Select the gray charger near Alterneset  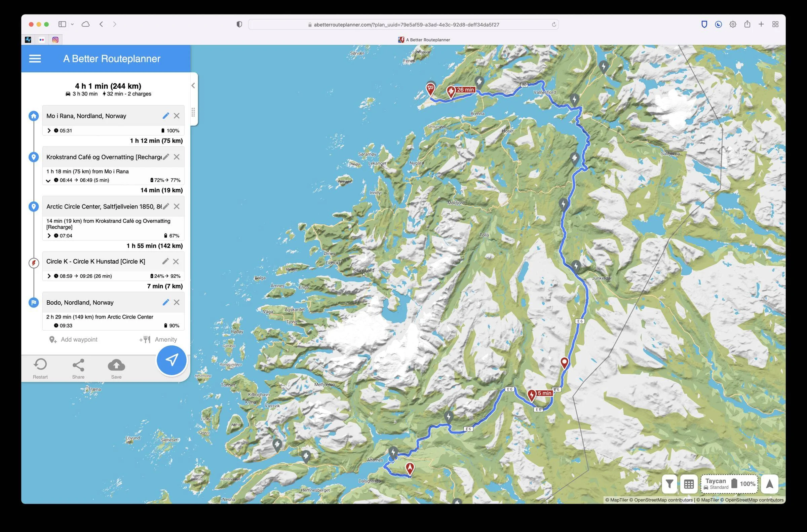tap(393, 453)
